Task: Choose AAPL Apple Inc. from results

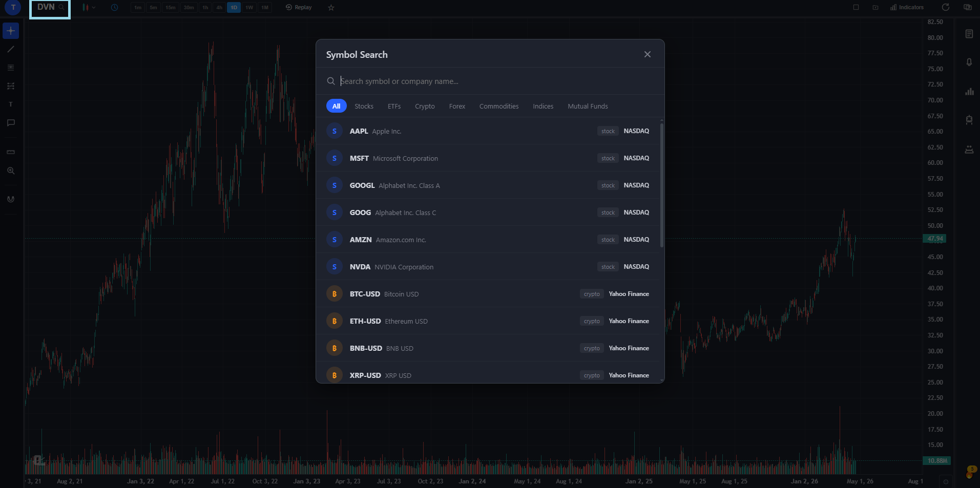Action: tap(488, 131)
